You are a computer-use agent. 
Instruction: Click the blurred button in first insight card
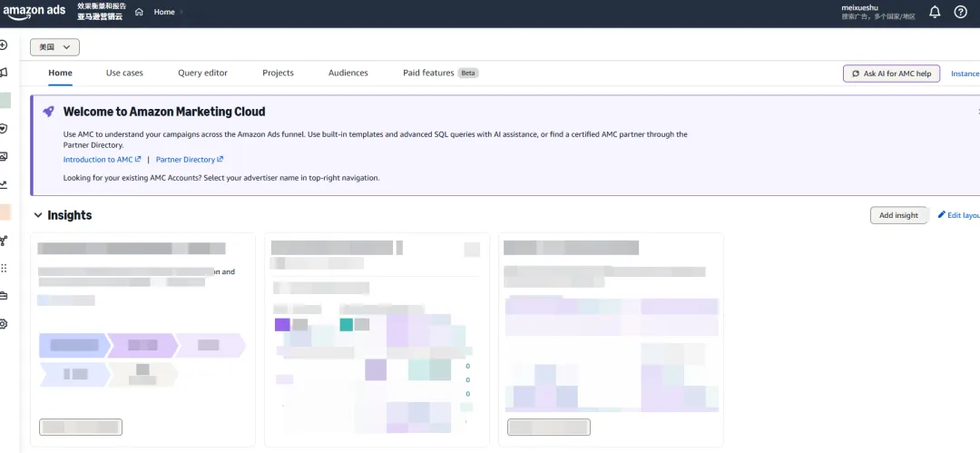coord(81,428)
